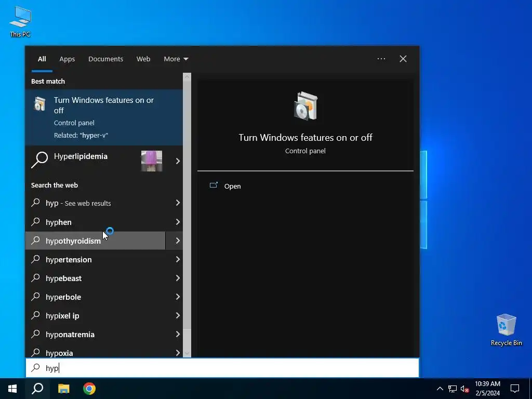Expand the hyperbole suggestion arrow

[x=178, y=297]
